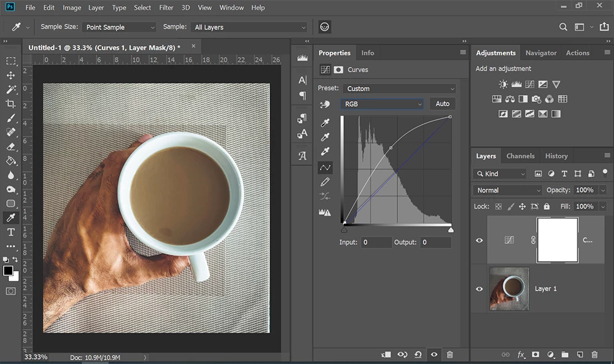Click the on-image adjustment hand tool
This screenshot has height=364, width=614.
click(325, 104)
